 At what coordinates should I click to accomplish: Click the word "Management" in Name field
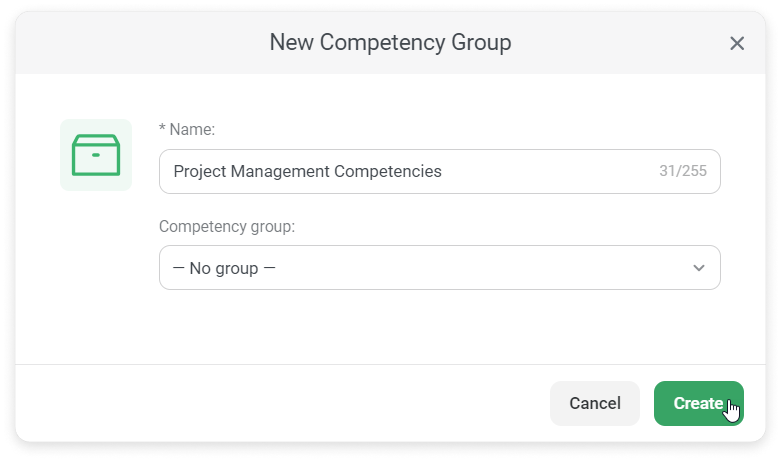280,171
